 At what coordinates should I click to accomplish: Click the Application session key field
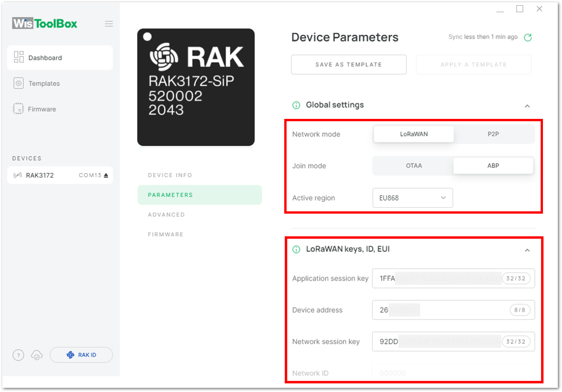453,278
